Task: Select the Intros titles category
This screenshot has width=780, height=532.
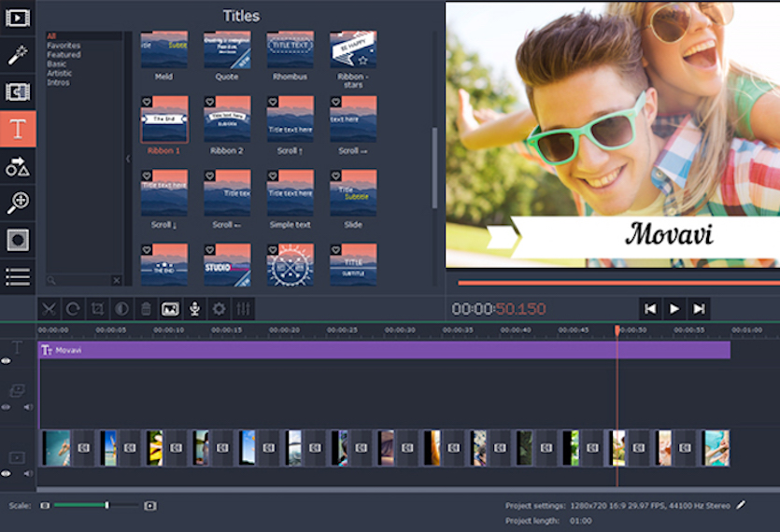Action: click(58, 82)
